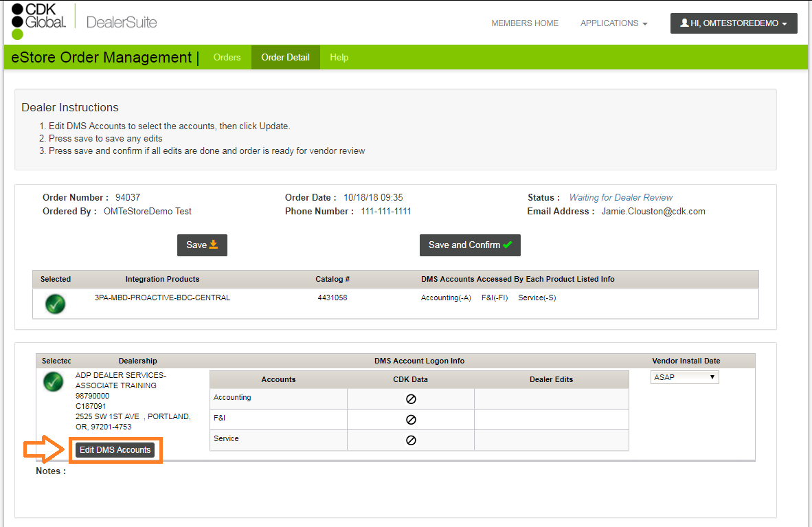Image resolution: width=812 pixels, height=527 pixels.
Task: Click the DealerSuite logo text
Action: (122, 22)
